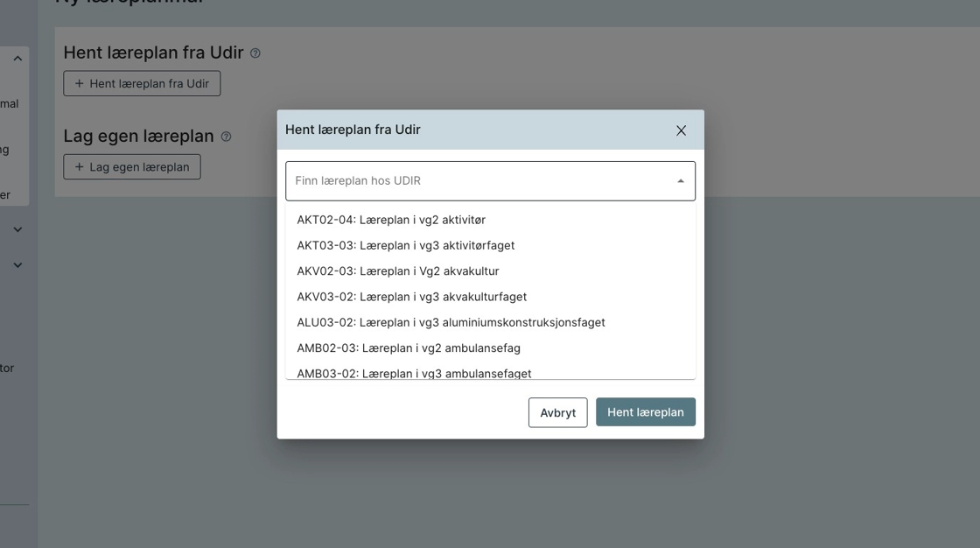Image resolution: width=980 pixels, height=548 pixels.
Task: Pick ALU03-02 aluminiumskonstruksjonsfaget option
Action: coord(451,322)
